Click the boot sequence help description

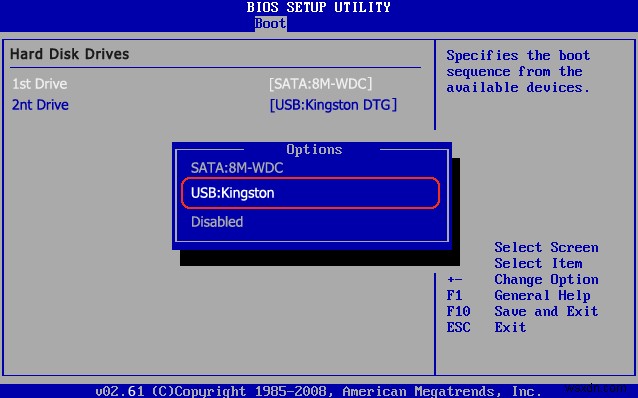pos(518,72)
